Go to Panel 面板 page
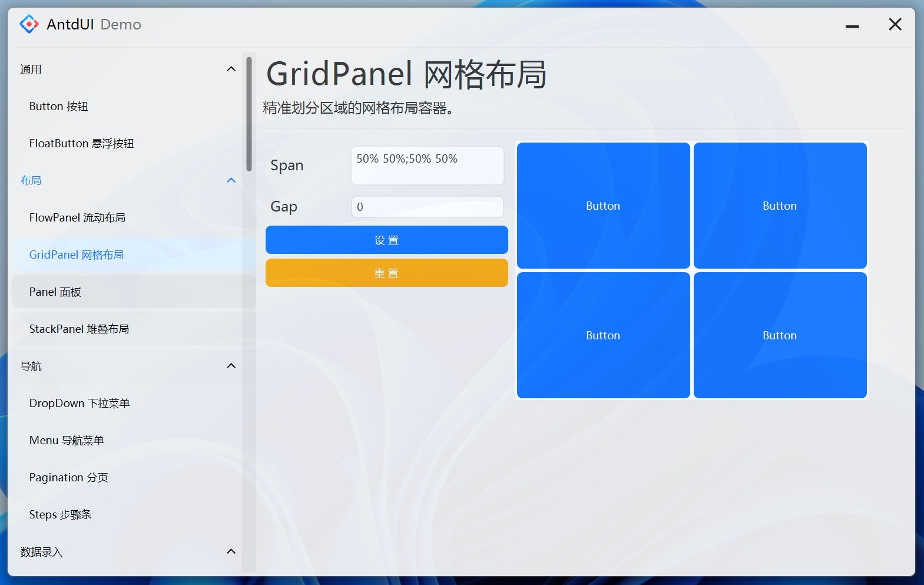Image resolution: width=924 pixels, height=585 pixels. 55,292
